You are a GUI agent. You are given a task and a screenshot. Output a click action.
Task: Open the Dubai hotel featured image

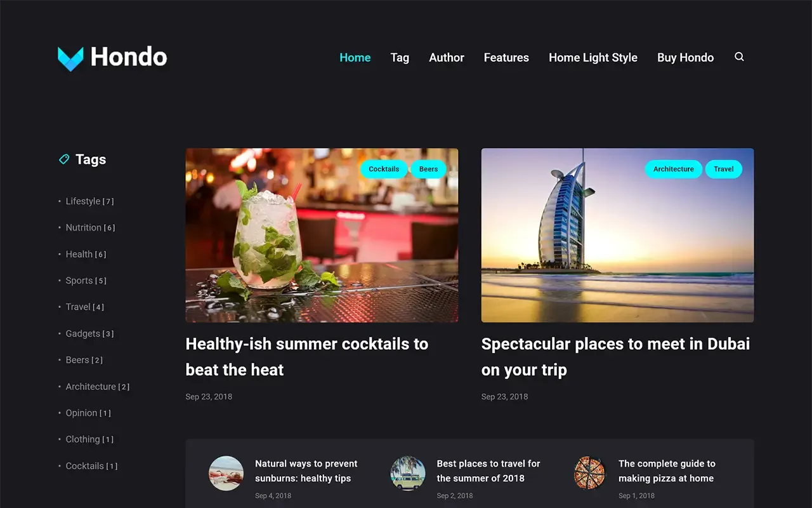[x=618, y=236]
